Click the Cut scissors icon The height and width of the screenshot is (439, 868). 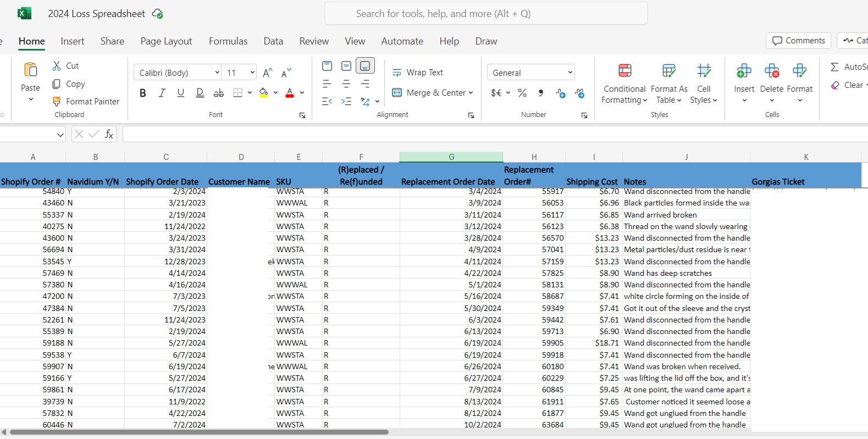click(57, 66)
